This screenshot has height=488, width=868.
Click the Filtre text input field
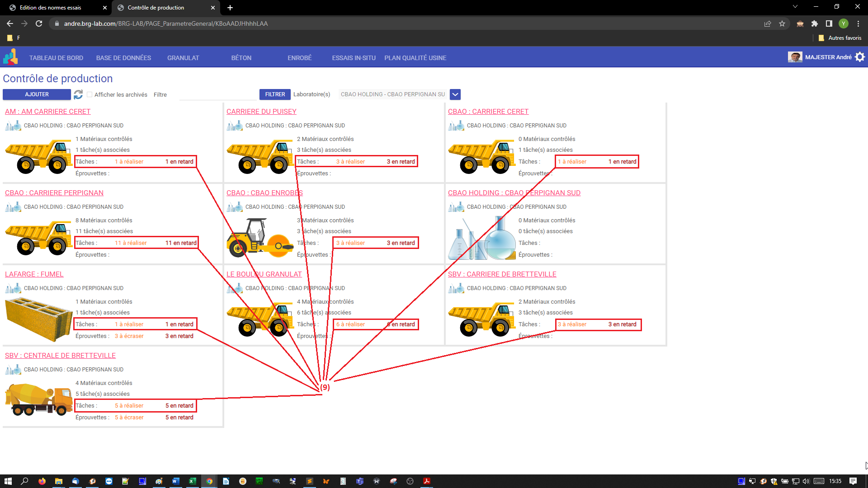coord(218,94)
